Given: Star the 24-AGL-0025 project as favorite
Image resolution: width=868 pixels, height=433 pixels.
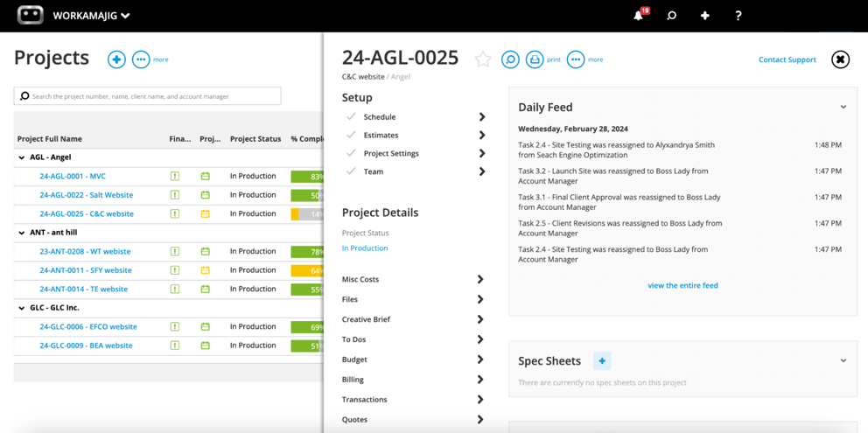Looking at the screenshot, I should click(x=483, y=59).
